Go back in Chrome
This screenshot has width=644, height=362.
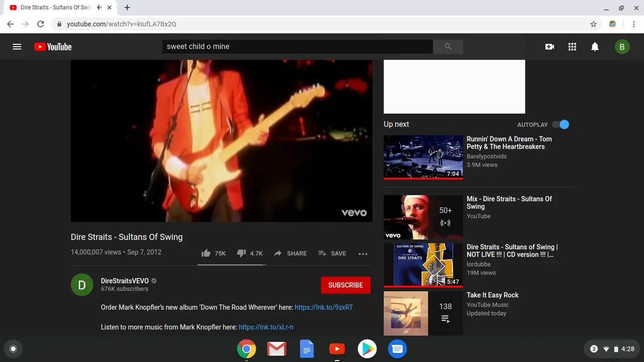[10, 24]
